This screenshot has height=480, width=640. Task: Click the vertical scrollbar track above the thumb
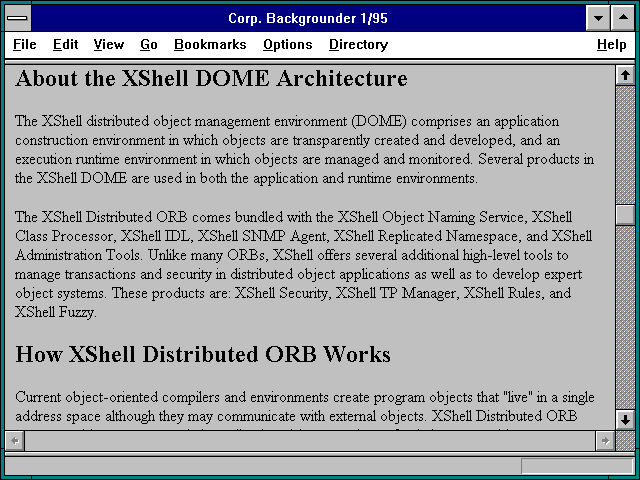pos(625,145)
